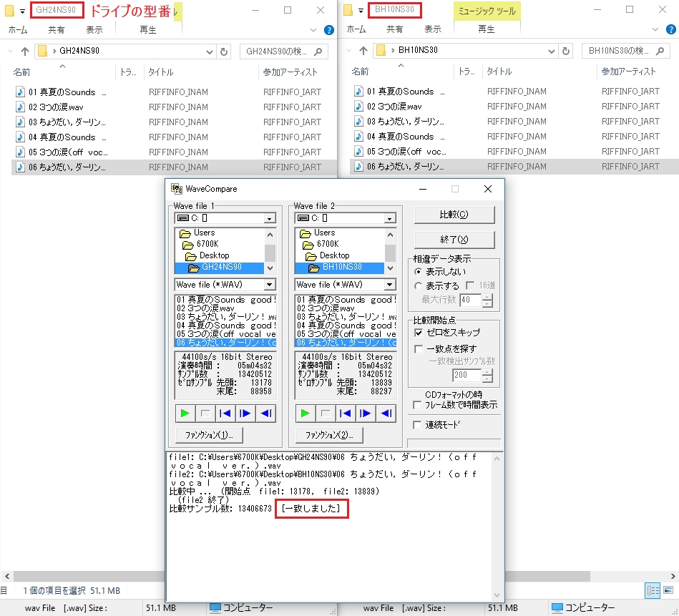Uncheck ゼロをスキップ checkbox
This screenshot has height=616, width=679.
419,333
